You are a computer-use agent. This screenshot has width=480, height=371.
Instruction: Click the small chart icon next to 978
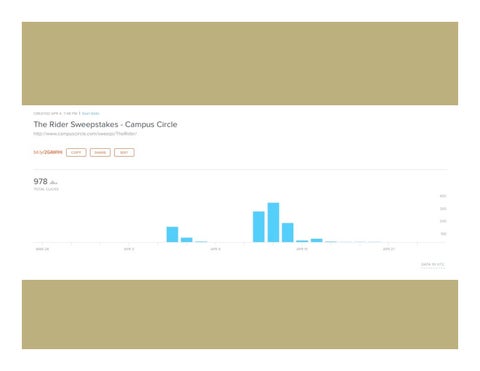coord(53,182)
